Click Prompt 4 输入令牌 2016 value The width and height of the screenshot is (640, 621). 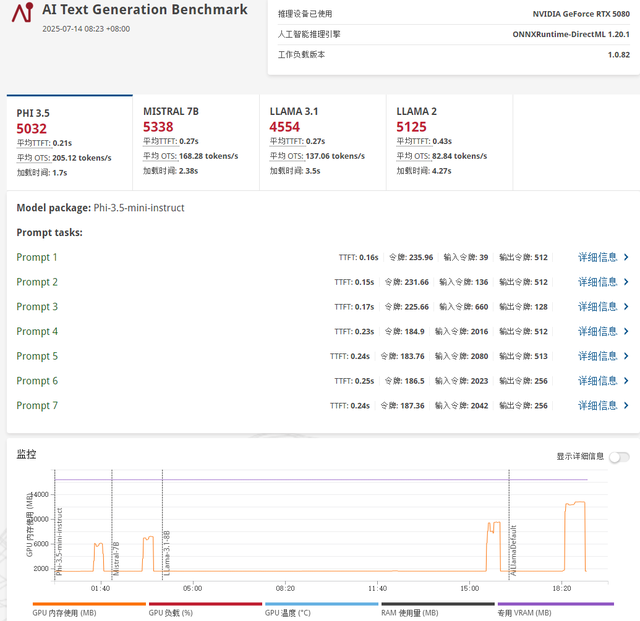(480, 332)
